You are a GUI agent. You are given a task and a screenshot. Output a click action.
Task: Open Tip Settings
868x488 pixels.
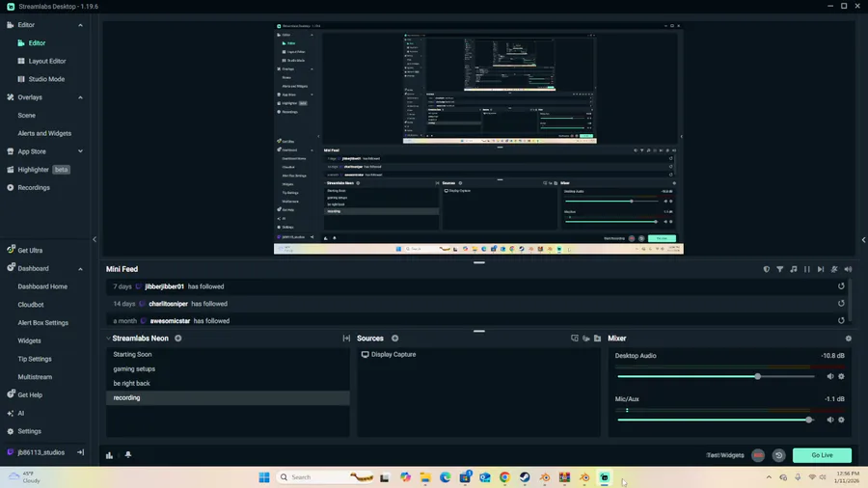[35, 359]
